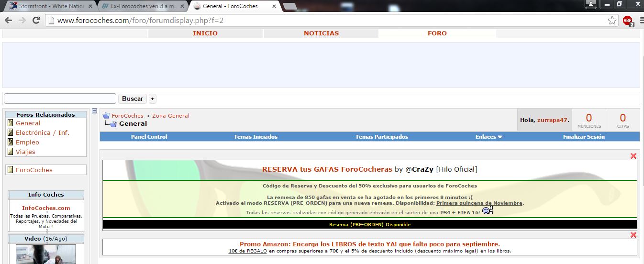
Task: Open Panel Control in the blue bar
Action: (x=149, y=137)
